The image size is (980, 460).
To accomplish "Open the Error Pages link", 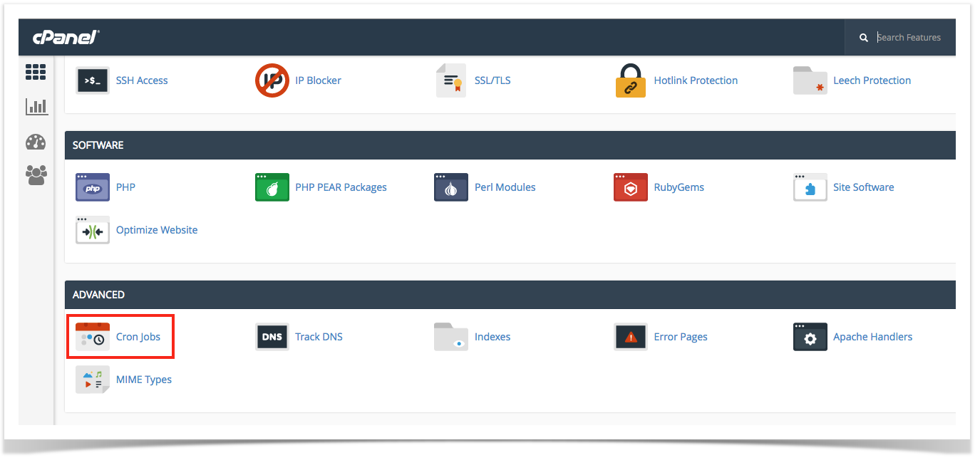I will tap(681, 337).
